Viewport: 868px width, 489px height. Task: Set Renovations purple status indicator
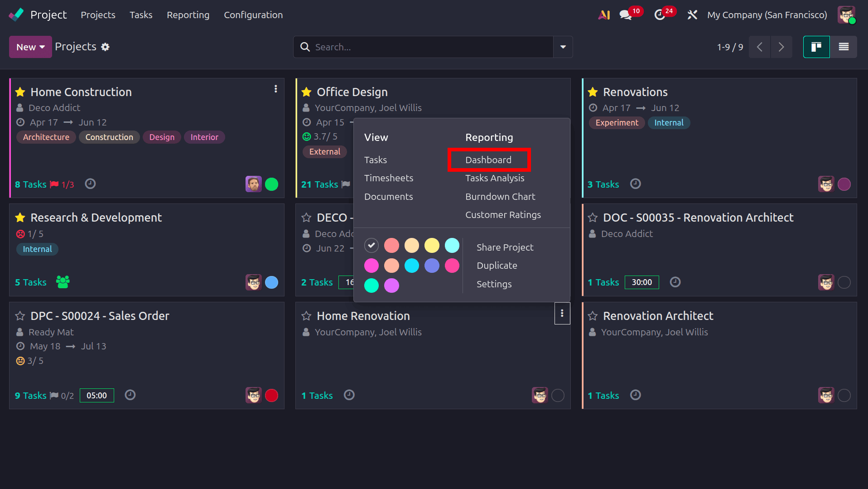point(844,184)
